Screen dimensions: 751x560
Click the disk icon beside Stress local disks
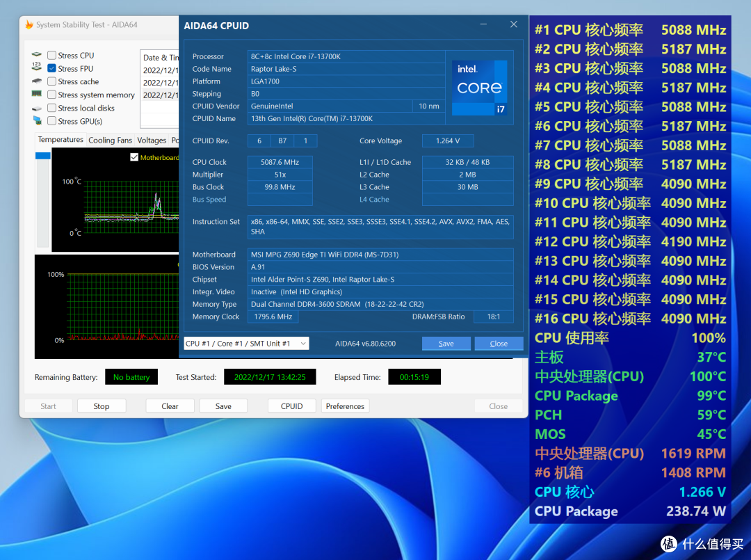coord(37,109)
